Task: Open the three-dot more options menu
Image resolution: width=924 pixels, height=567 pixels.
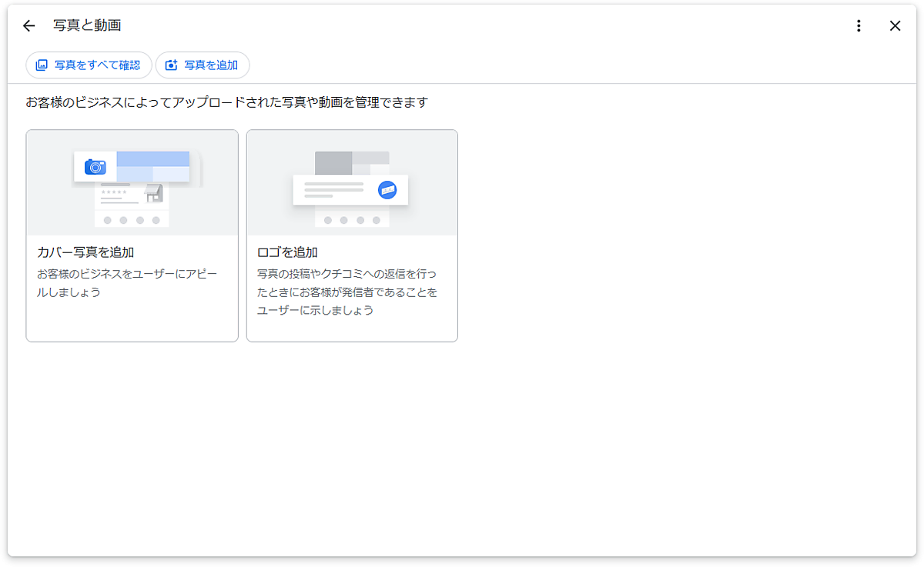Action: [x=859, y=26]
